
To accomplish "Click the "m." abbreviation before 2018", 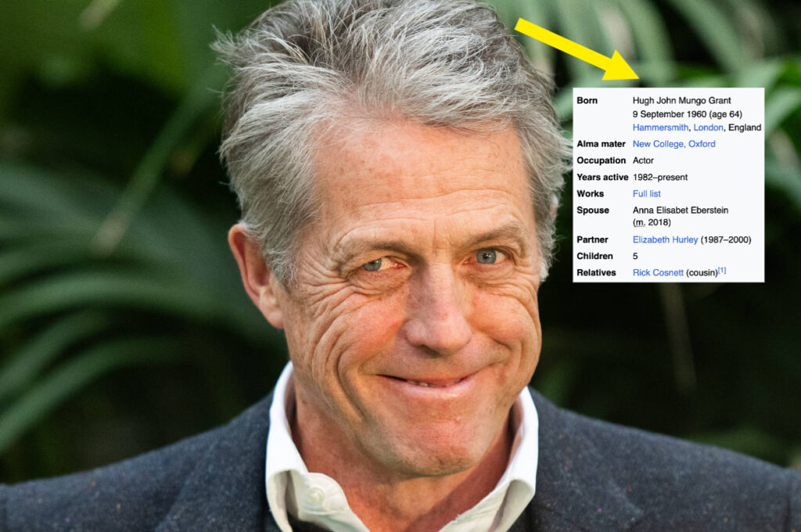I will (639, 223).
